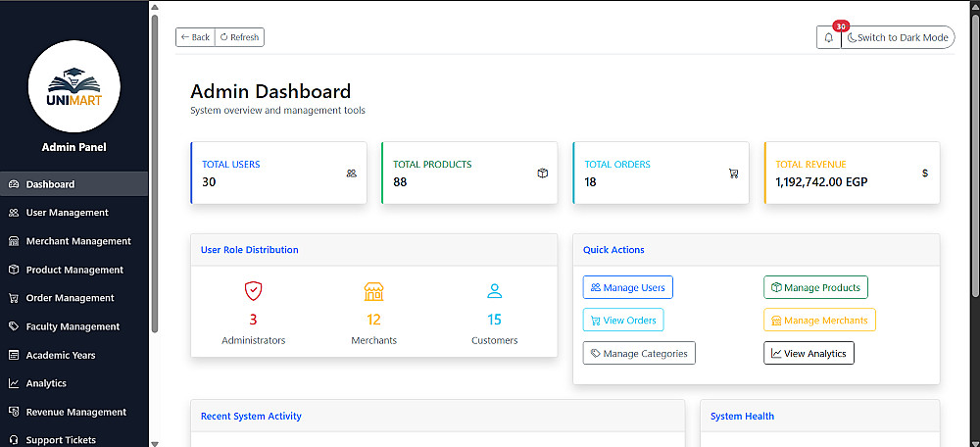Click the Administrators shield icon
The height and width of the screenshot is (447, 980).
point(253,291)
